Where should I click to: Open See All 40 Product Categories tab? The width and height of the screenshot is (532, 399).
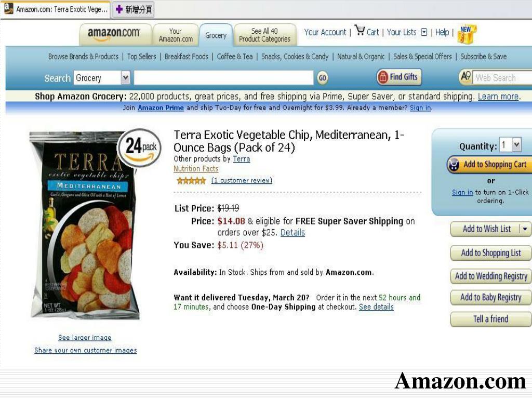coord(264,35)
